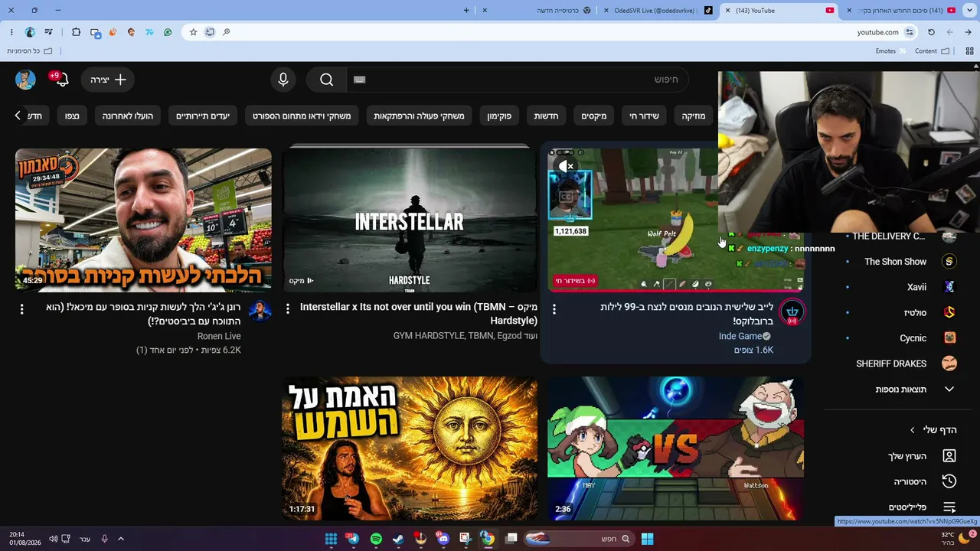Open Telegram from the taskbar
980x551 pixels.
click(353, 539)
